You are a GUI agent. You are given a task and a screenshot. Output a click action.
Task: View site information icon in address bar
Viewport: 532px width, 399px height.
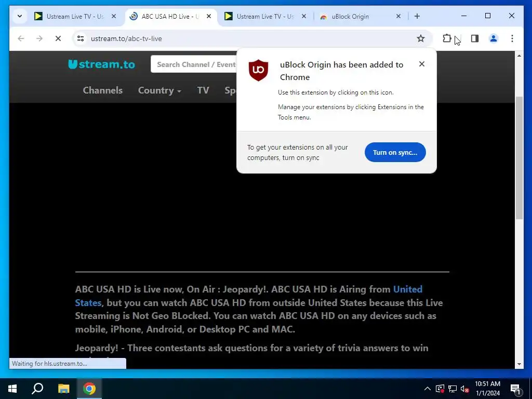point(81,38)
